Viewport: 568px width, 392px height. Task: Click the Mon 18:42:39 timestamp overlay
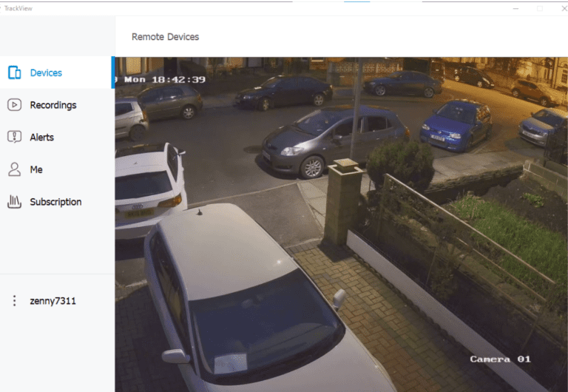coord(165,79)
